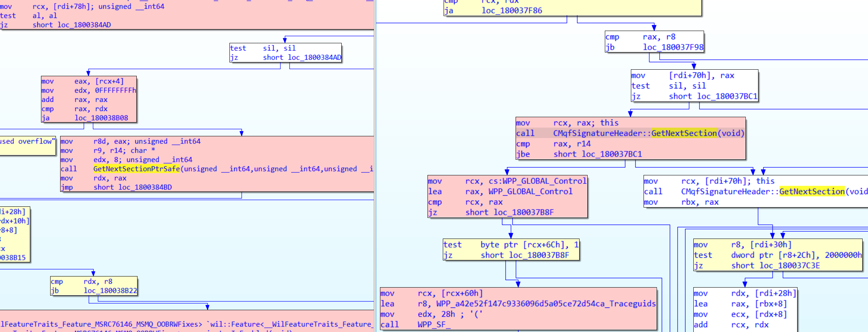
Task: Click 'jz short loc_180037B8F' under the test byte ptr line
Action: tap(506, 255)
